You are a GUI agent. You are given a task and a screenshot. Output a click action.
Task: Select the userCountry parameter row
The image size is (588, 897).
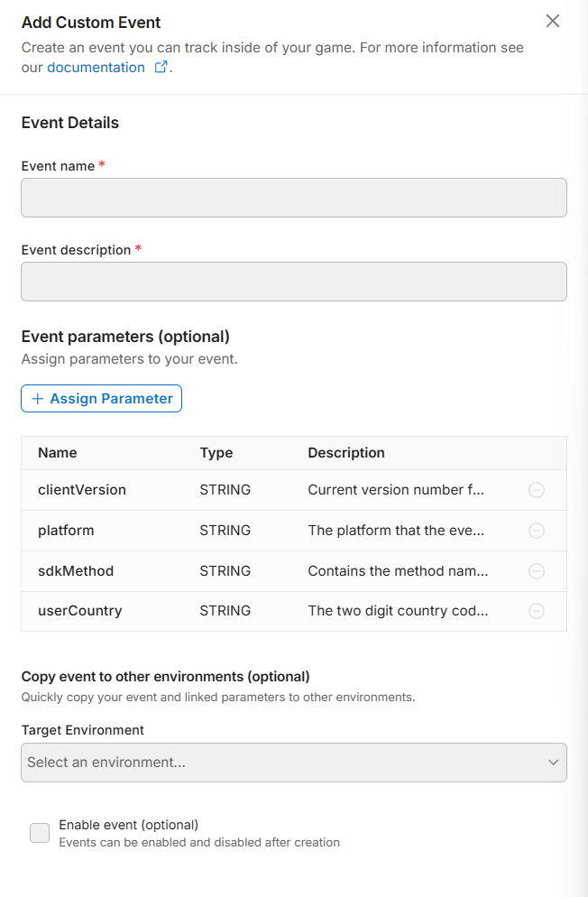(80, 611)
